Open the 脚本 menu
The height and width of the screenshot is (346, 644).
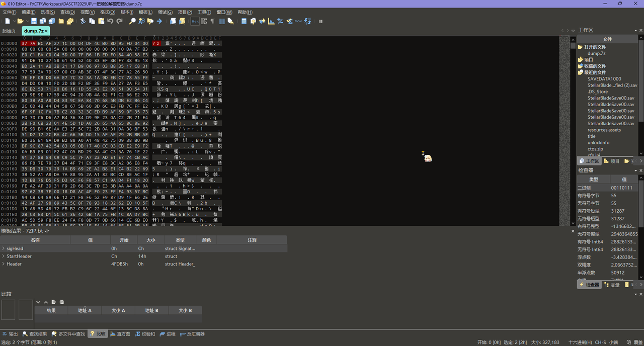pos(127,12)
